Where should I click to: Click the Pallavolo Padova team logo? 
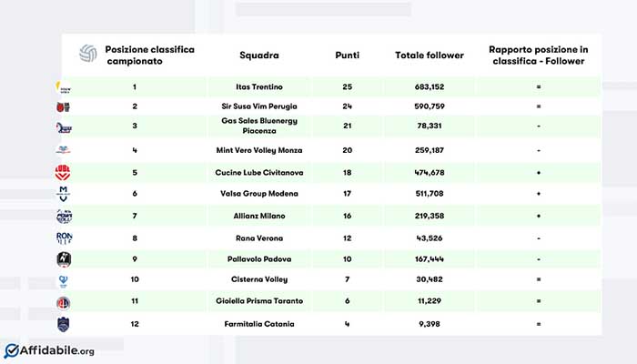tap(64, 259)
